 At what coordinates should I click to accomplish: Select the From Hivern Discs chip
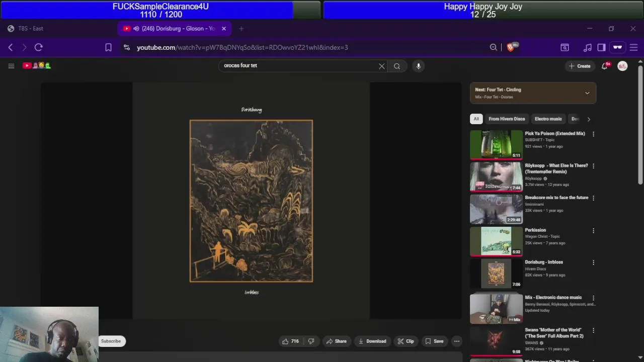(x=507, y=119)
